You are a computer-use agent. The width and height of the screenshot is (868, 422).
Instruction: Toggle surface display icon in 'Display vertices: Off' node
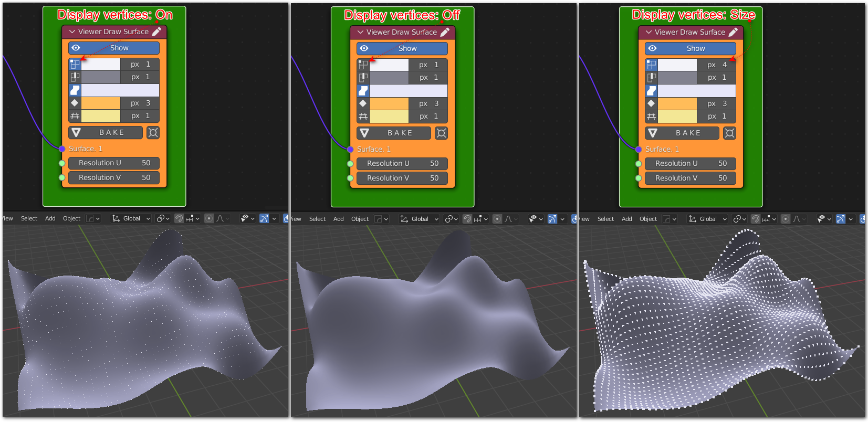(363, 90)
